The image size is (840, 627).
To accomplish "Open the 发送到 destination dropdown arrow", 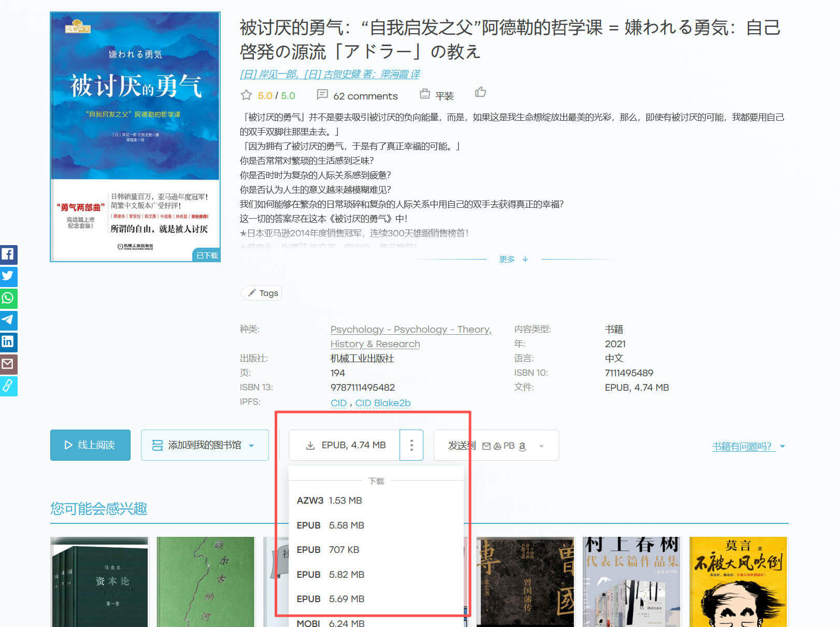I will pyautogui.click(x=541, y=445).
